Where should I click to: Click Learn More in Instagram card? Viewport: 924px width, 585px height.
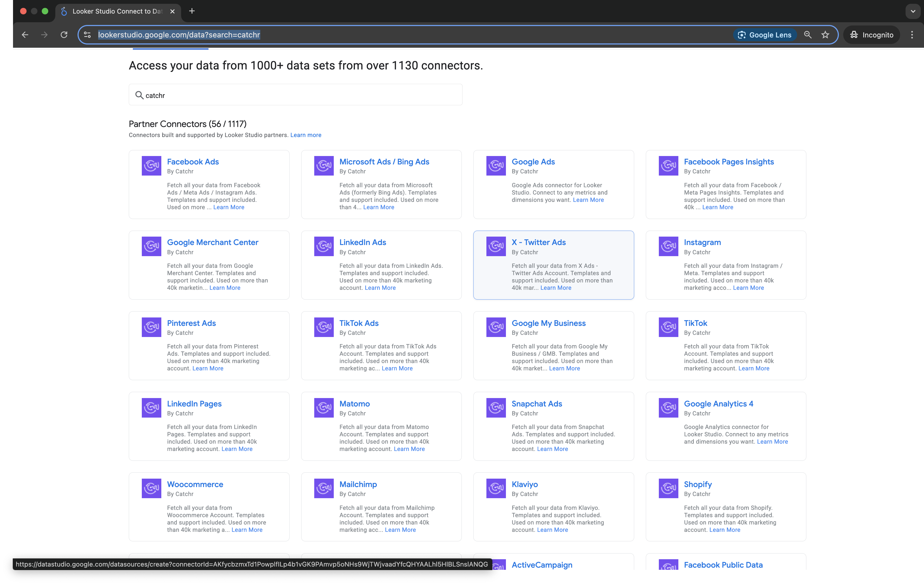pos(748,288)
